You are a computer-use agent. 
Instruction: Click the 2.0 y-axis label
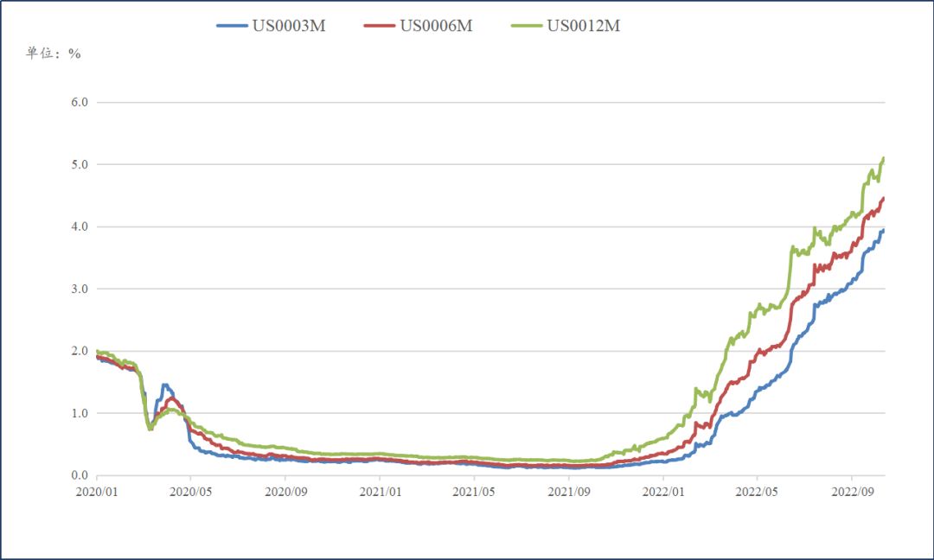[80, 351]
